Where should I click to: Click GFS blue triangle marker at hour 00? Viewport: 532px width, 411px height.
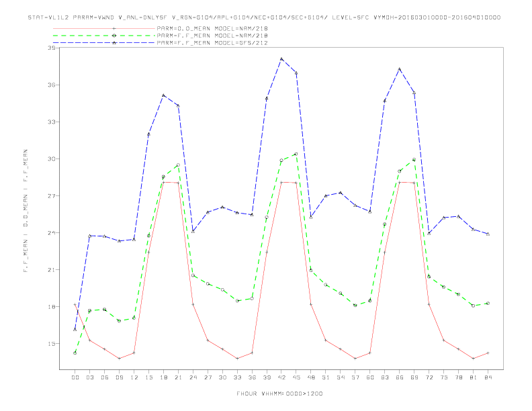75,329
